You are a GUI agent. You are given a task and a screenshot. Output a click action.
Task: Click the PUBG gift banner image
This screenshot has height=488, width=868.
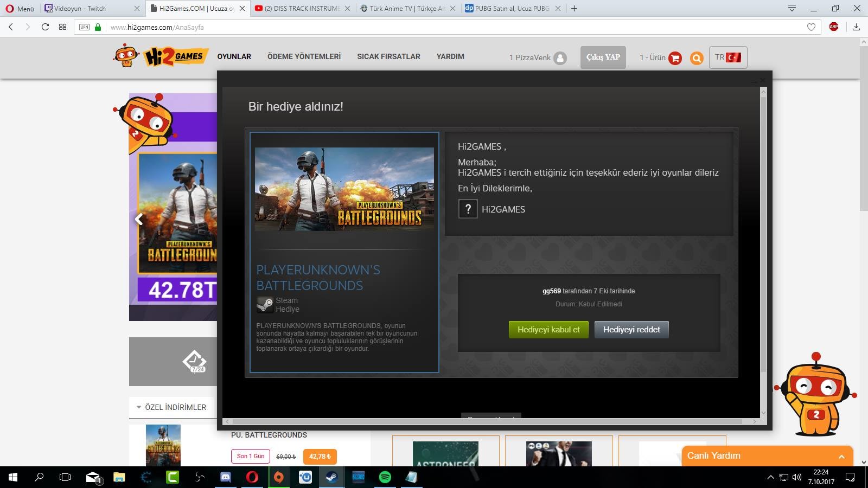(344, 189)
